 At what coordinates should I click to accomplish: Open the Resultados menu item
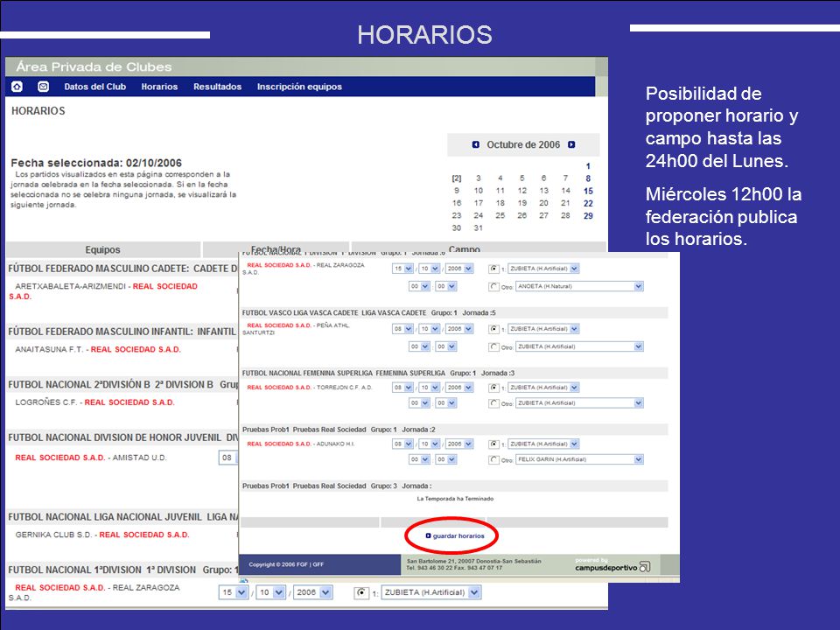pyautogui.click(x=218, y=87)
